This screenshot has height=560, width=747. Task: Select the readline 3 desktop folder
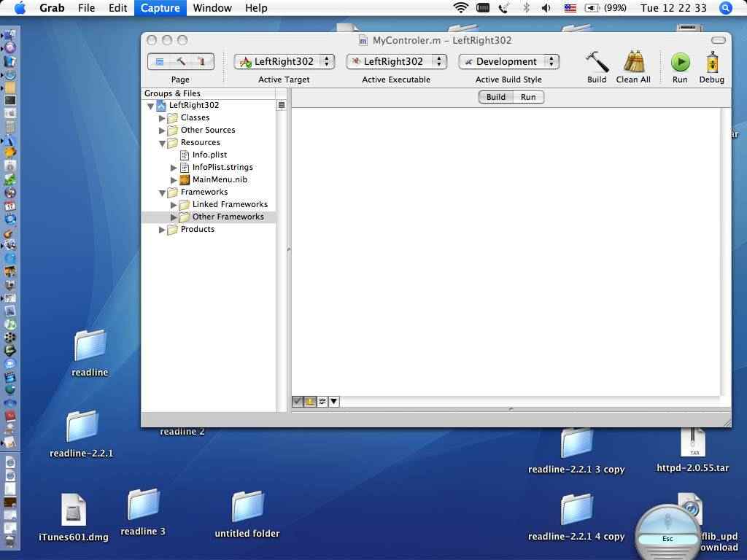pyautogui.click(x=143, y=512)
